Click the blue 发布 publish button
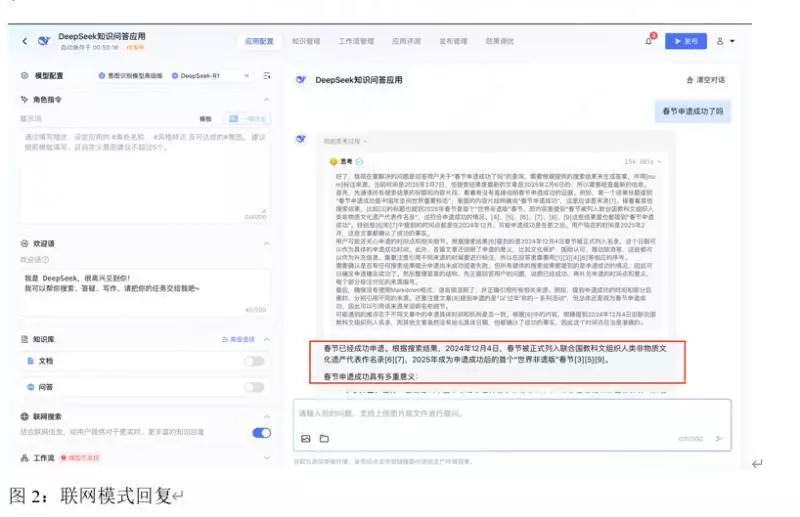This screenshot has width=800, height=517. [x=686, y=41]
